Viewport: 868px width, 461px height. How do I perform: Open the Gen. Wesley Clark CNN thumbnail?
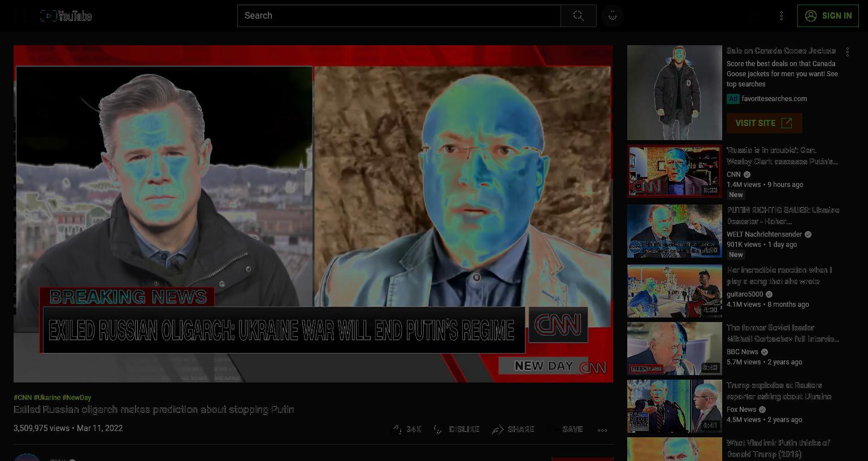[675, 171]
